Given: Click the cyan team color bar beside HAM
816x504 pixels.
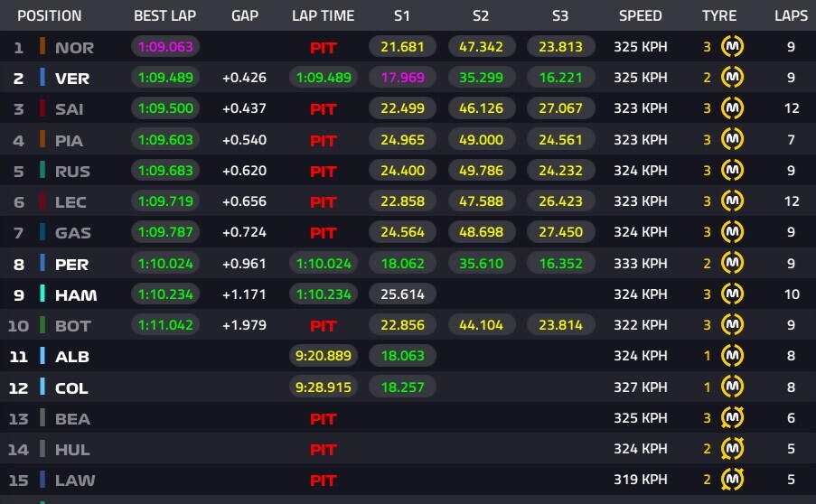Looking at the screenshot, I should coord(42,294).
